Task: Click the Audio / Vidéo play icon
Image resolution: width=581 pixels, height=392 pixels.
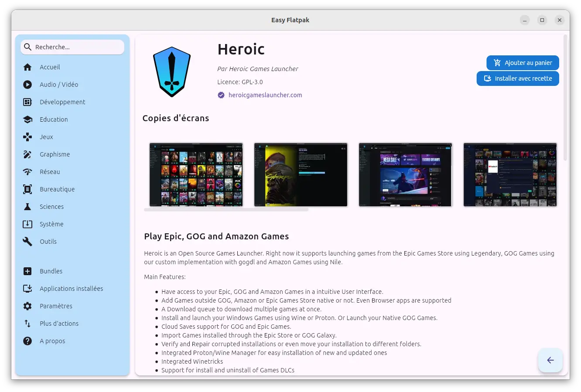Action: pos(27,85)
